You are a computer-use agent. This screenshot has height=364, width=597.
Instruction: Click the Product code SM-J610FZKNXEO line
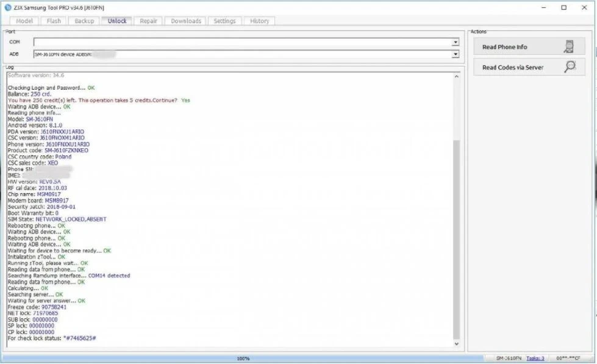[48, 151]
